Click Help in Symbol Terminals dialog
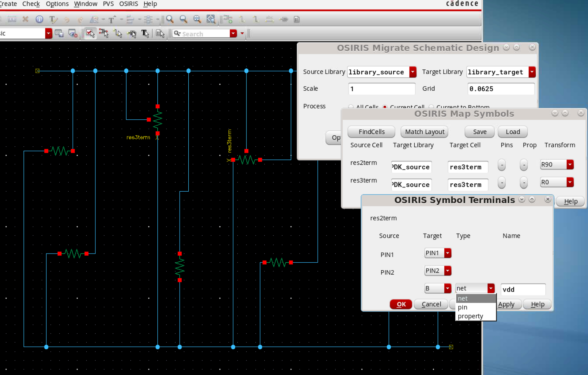The image size is (588, 375). pyautogui.click(x=537, y=304)
